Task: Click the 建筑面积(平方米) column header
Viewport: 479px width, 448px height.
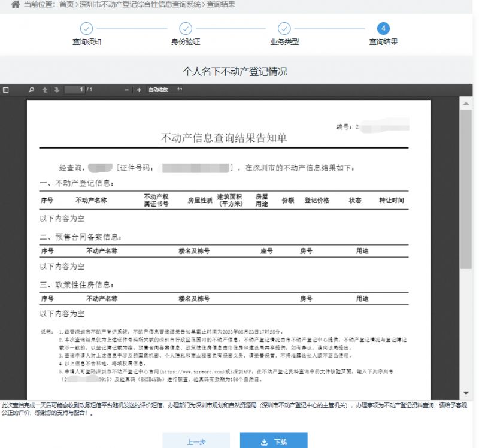Action: (230, 200)
